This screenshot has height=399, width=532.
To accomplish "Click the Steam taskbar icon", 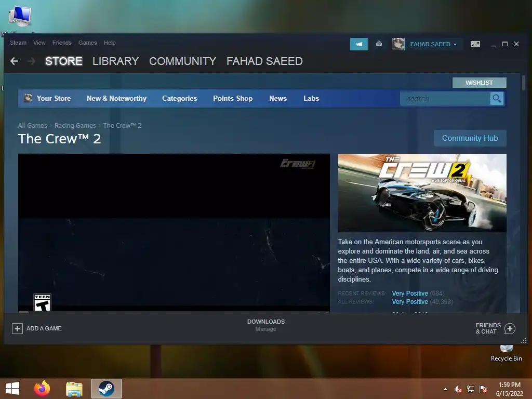I will [x=107, y=389].
